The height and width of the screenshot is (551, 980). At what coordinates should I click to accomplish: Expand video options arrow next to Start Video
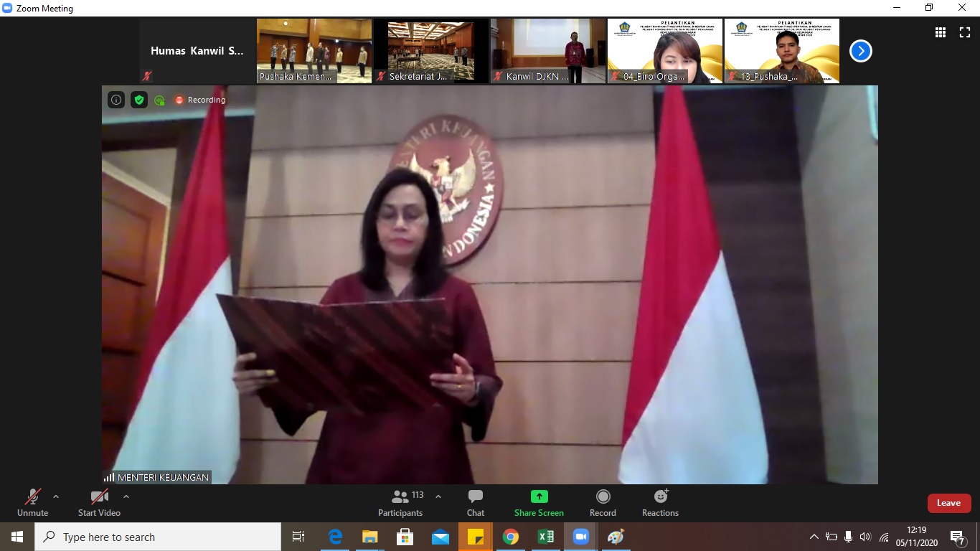pyautogui.click(x=126, y=496)
